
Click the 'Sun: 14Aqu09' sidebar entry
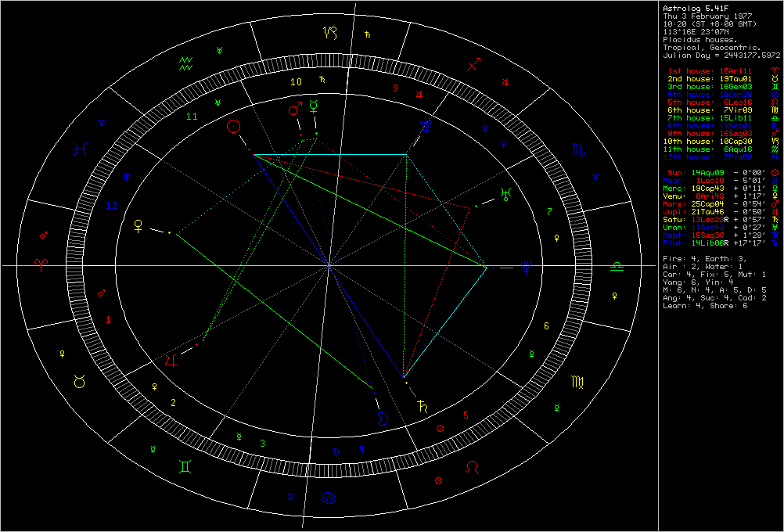click(x=696, y=172)
